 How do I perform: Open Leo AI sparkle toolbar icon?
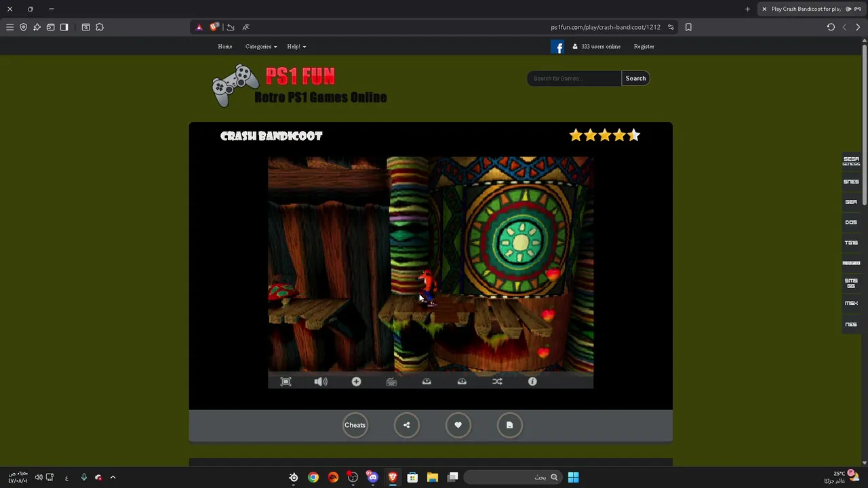(x=37, y=27)
